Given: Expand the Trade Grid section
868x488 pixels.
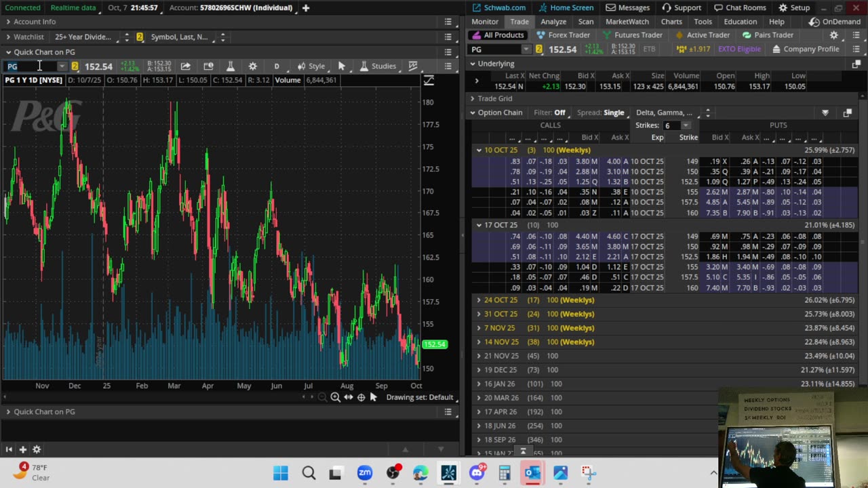Looking at the screenshot, I should tap(473, 99).
